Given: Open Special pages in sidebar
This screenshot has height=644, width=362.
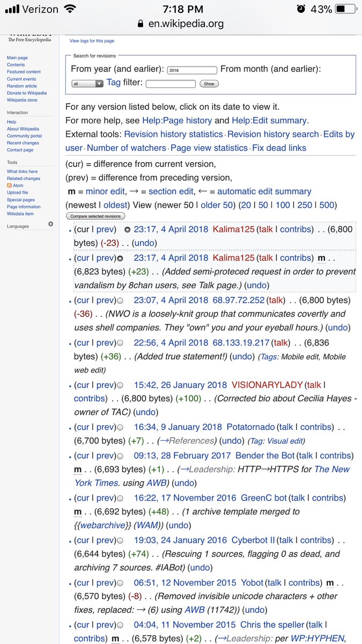Looking at the screenshot, I should (21, 200).
